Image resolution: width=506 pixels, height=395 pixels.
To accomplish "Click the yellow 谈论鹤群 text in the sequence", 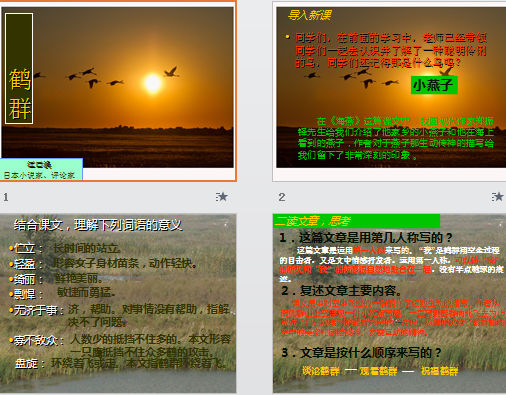I will pos(321,371).
